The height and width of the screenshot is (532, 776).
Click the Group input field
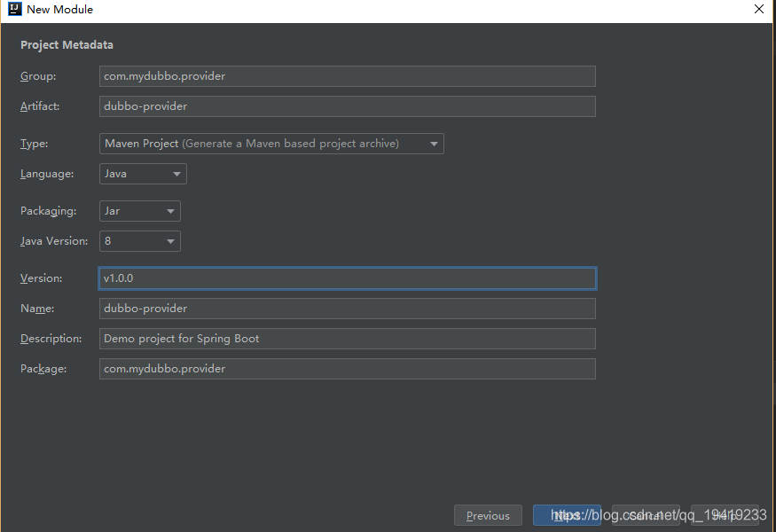348,76
